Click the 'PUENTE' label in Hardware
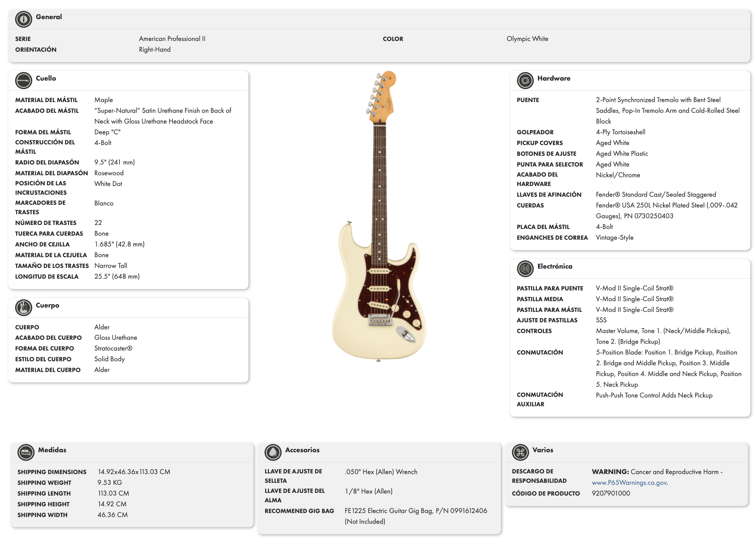The image size is (756, 556). 527,100
